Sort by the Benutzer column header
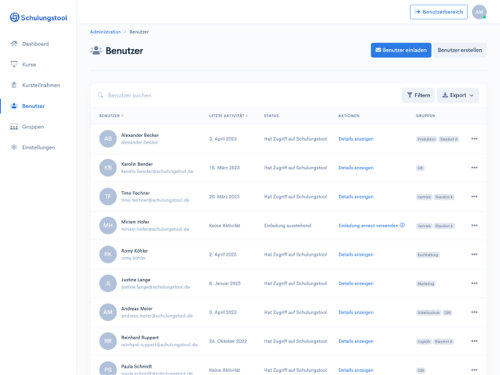 pos(111,116)
